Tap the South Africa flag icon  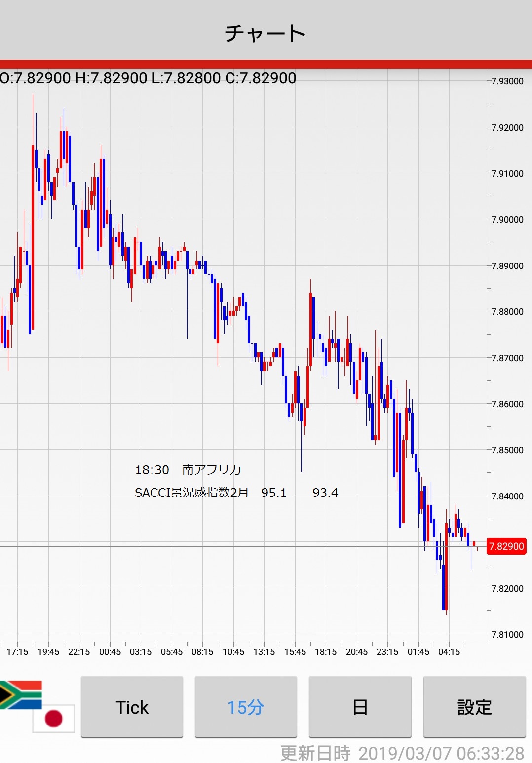coord(20,693)
